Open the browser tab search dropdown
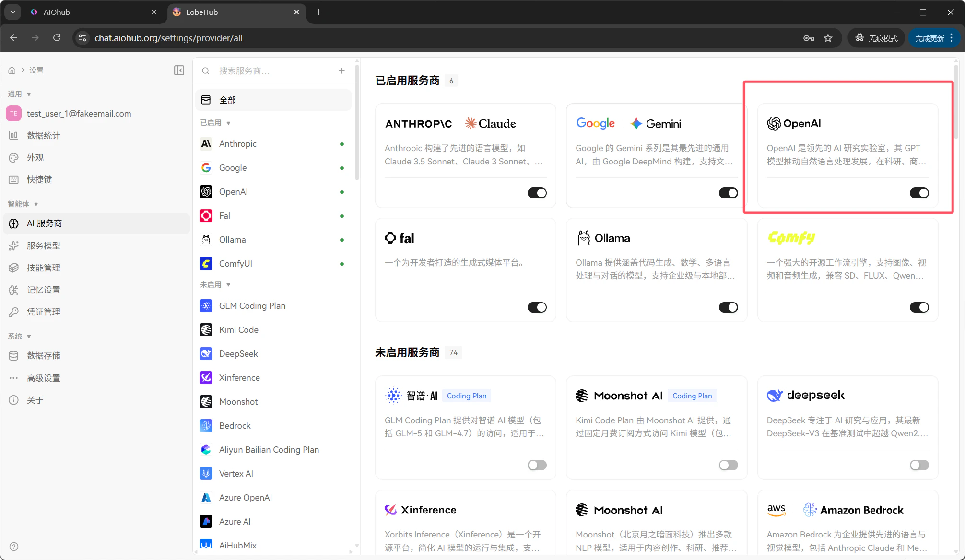 (13, 12)
